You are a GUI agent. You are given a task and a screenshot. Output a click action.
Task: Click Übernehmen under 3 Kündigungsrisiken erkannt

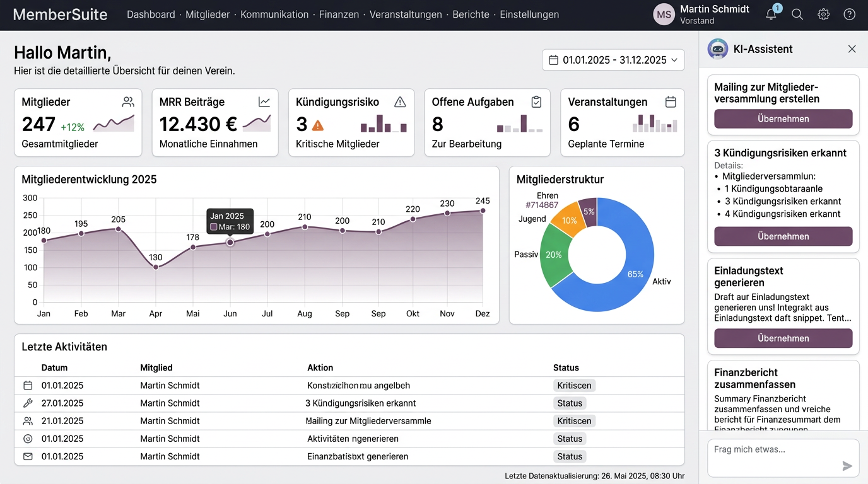click(783, 236)
